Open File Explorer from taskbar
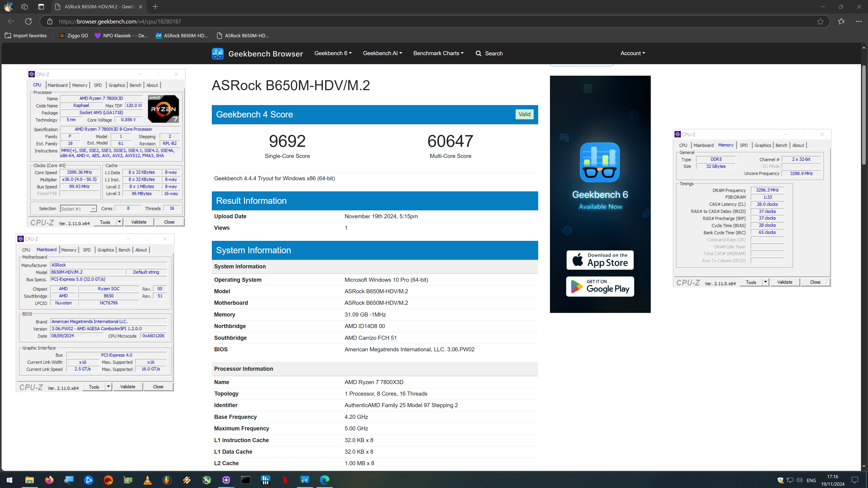 click(x=30, y=480)
